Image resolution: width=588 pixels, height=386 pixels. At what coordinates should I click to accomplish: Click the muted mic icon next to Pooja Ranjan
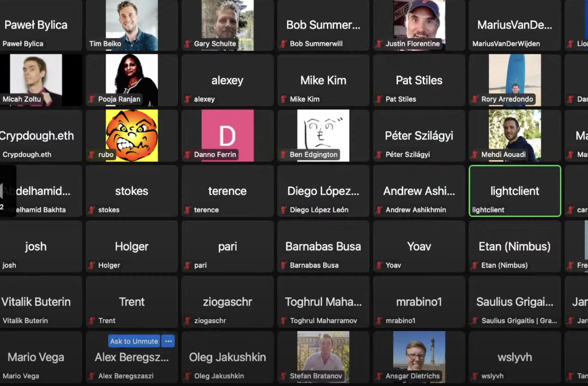(92, 99)
